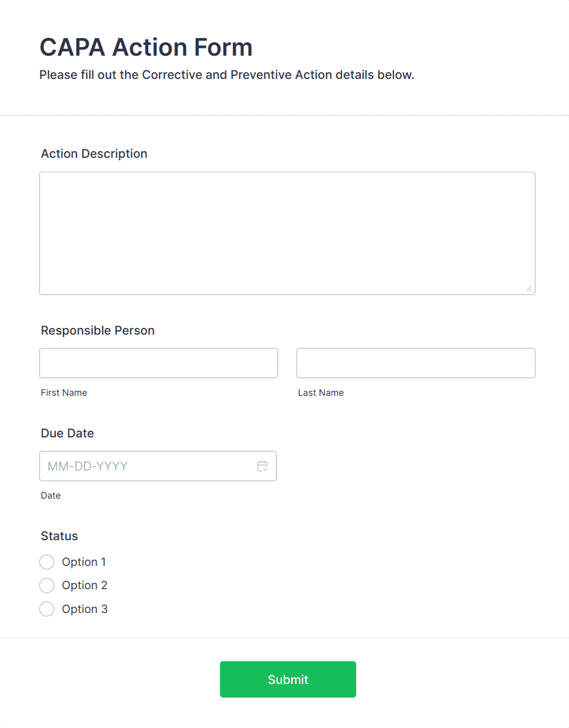Click into the Last Name input box
The width and height of the screenshot is (569, 728).
(415, 363)
